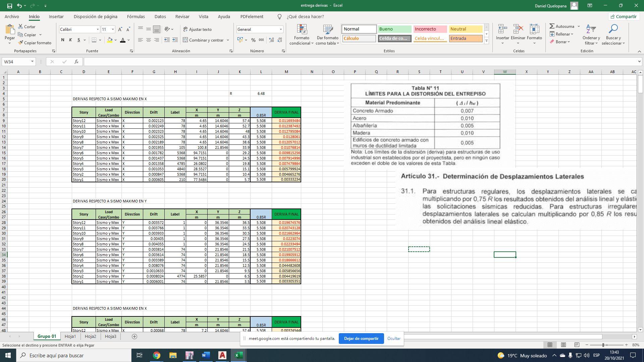Click the Dejar de compartir button
This screenshot has width=644, height=362.
361,339
